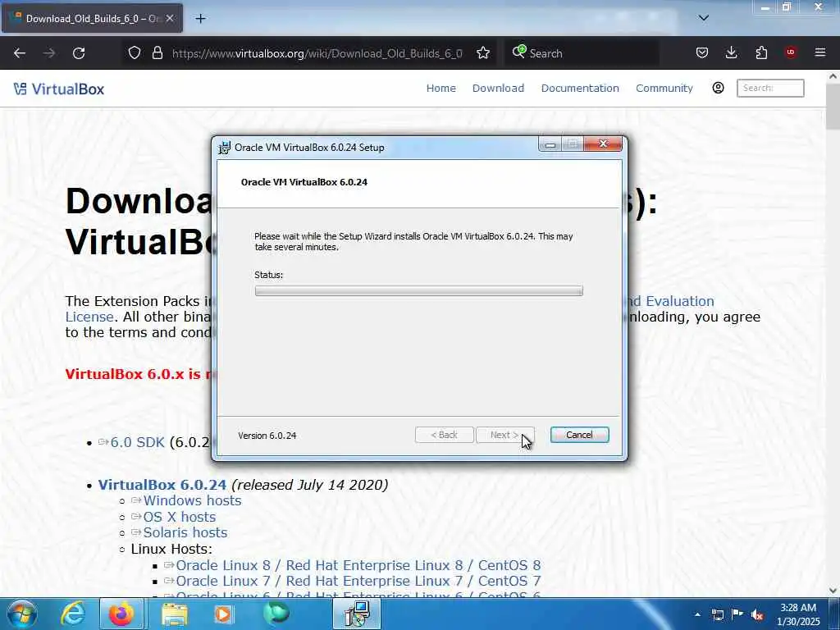Open the Firefox downloads panel
The height and width of the screenshot is (630, 840).
(731, 52)
